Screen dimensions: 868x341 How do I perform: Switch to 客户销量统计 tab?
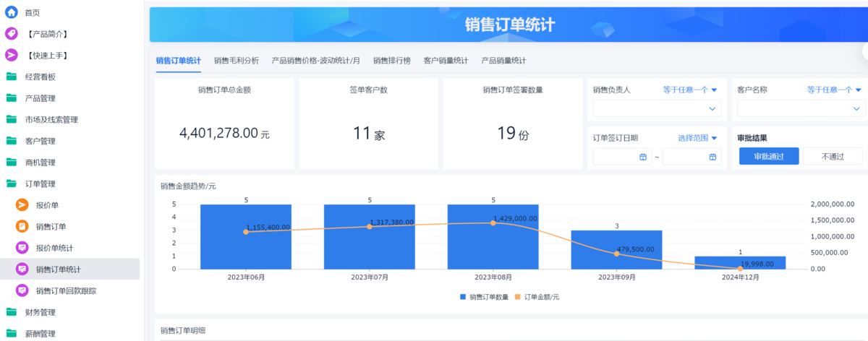pos(446,61)
